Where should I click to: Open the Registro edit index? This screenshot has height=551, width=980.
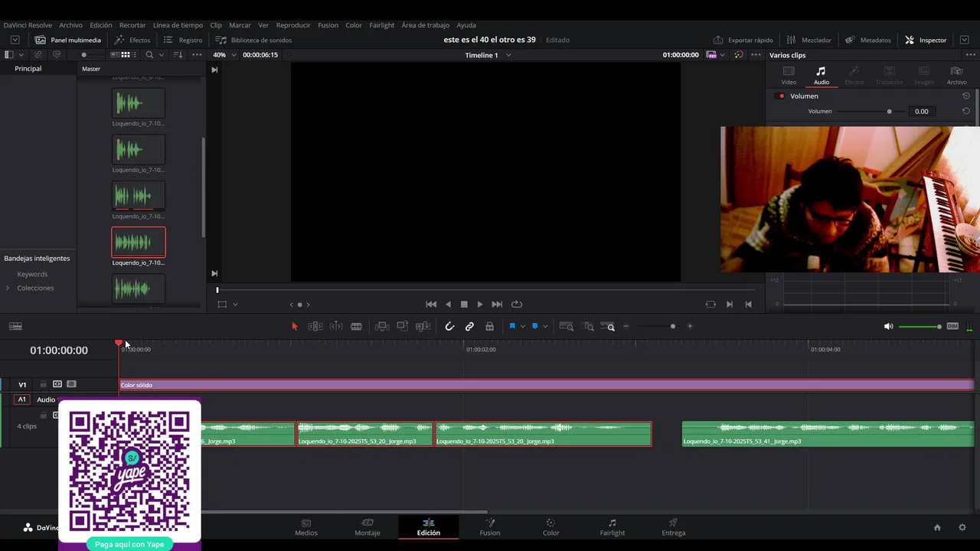pyautogui.click(x=183, y=40)
